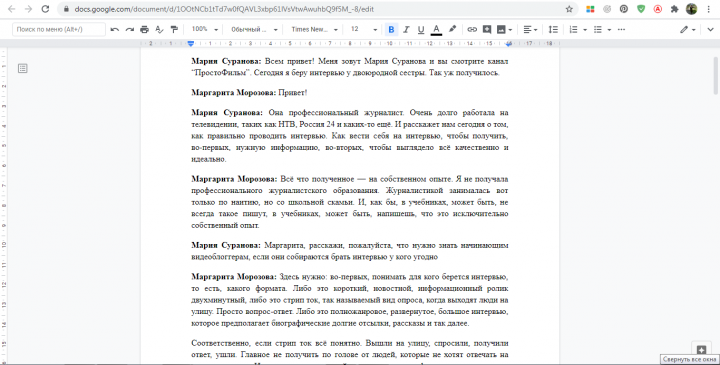Click the browser address bar URL
The image size is (720, 365).
pos(224,9)
